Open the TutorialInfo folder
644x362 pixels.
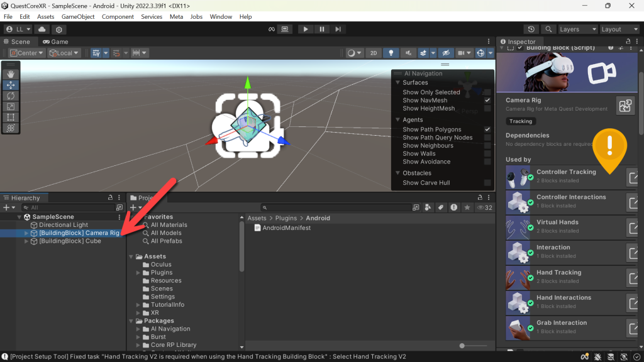tap(167, 305)
